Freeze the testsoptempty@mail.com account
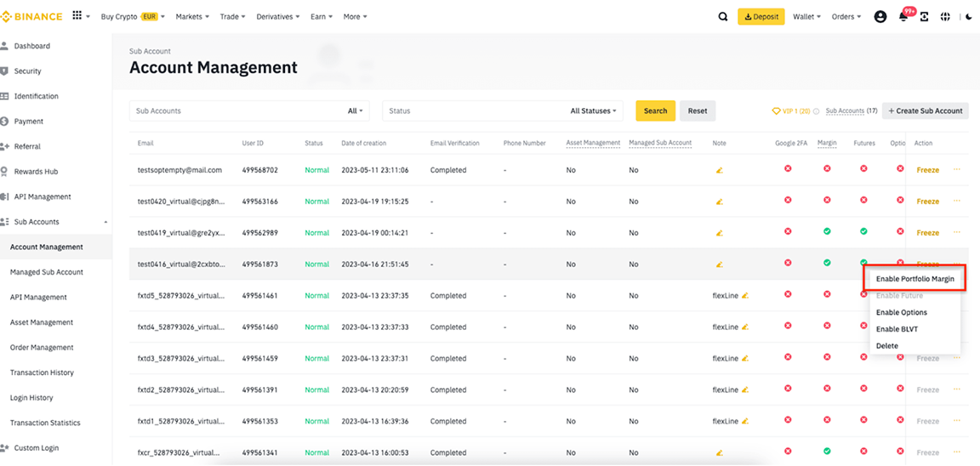This screenshot has width=980, height=466. pos(927,170)
